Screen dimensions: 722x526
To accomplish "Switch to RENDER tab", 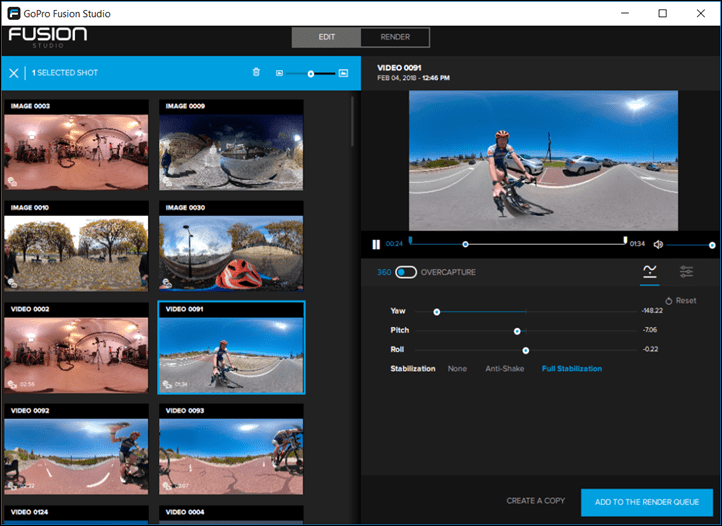I will pyautogui.click(x=395, y=37).
